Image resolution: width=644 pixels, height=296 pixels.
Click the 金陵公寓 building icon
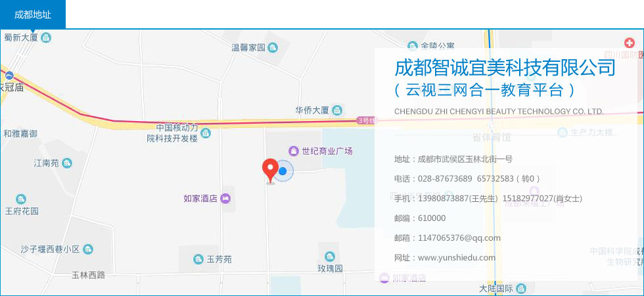click(x=413, y=45)
